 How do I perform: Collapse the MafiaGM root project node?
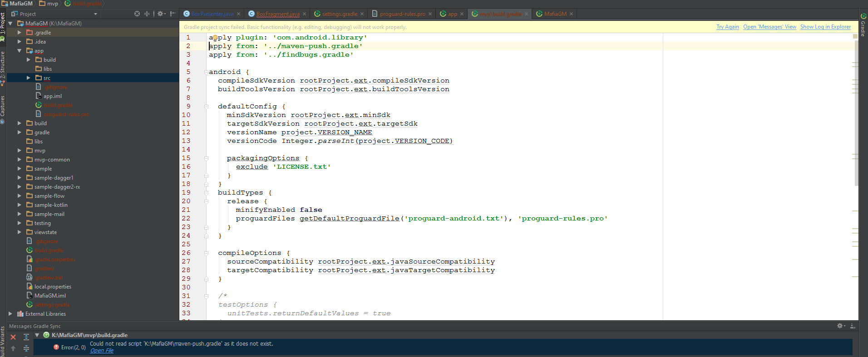point(10,24)
